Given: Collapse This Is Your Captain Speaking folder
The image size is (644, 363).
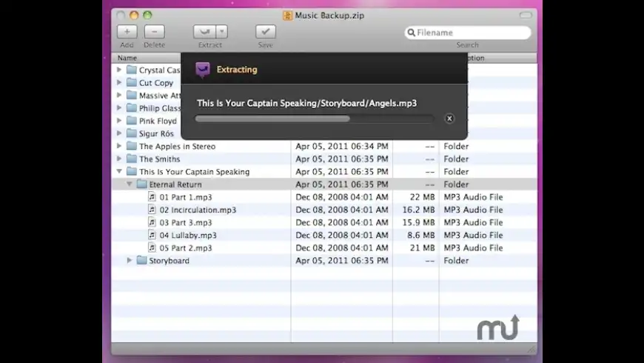Looking at the screenshot, I should [120, 172].
